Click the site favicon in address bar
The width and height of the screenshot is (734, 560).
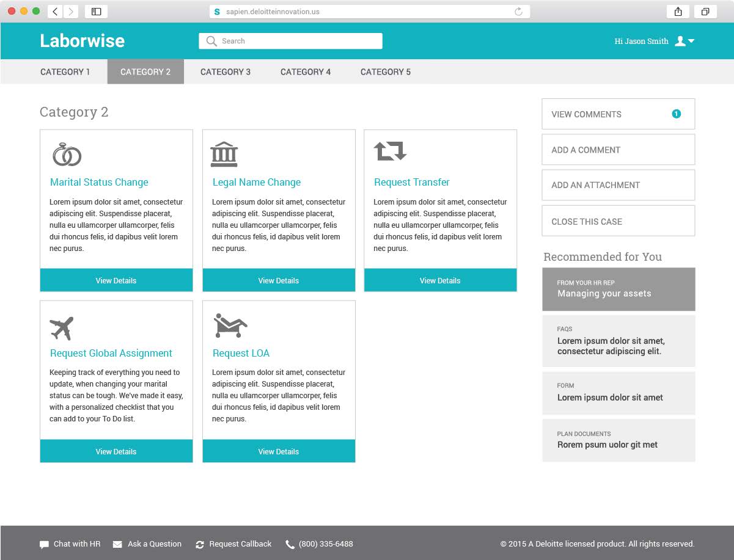(x=217, y=12)
